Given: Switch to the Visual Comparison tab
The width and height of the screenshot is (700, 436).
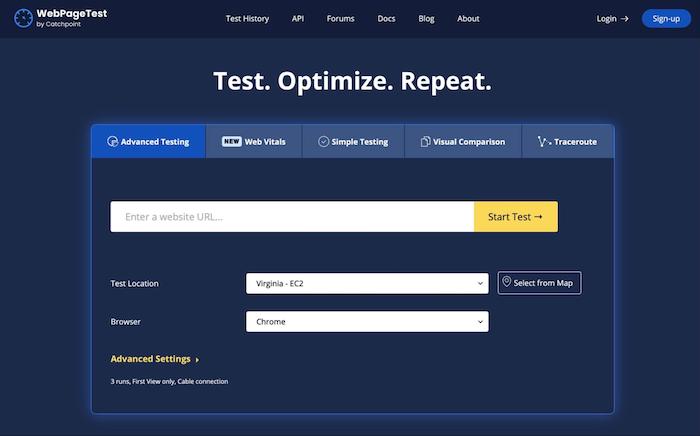Looking at the screenshot, I should [463, 141].
